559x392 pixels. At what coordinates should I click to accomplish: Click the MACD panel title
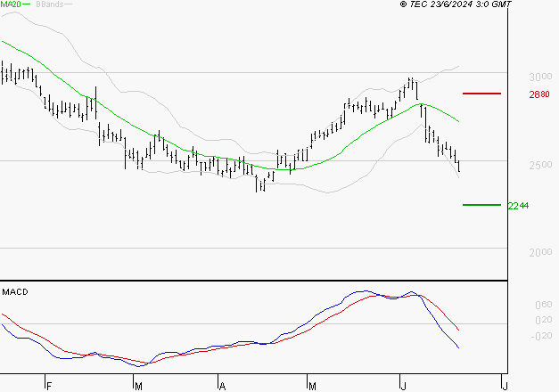point(15,292)
